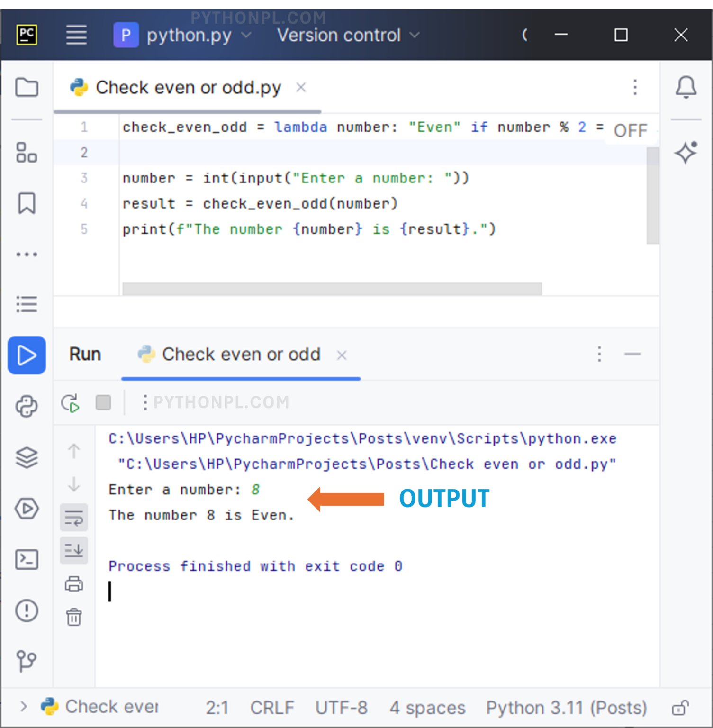Open the AI Assistant sparkle icon
This screenshot has width=713, height=728.
tap(686, 153)
